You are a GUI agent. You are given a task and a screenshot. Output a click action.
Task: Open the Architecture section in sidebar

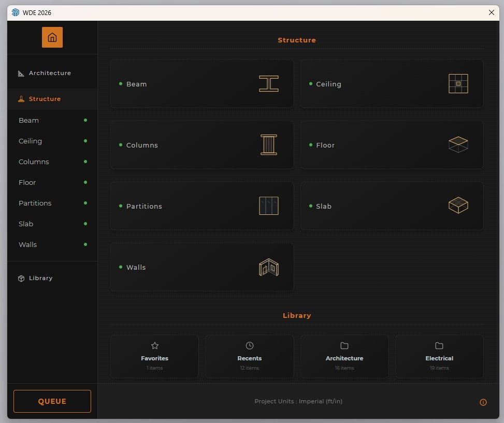point(52,73)
